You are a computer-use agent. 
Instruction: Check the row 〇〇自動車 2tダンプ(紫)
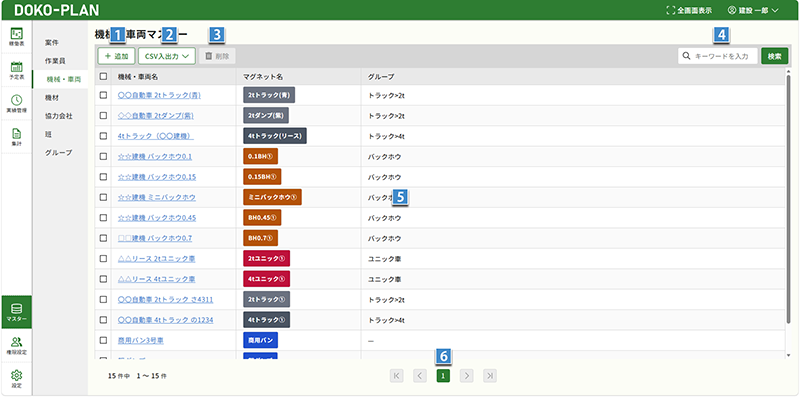point(104,115)
